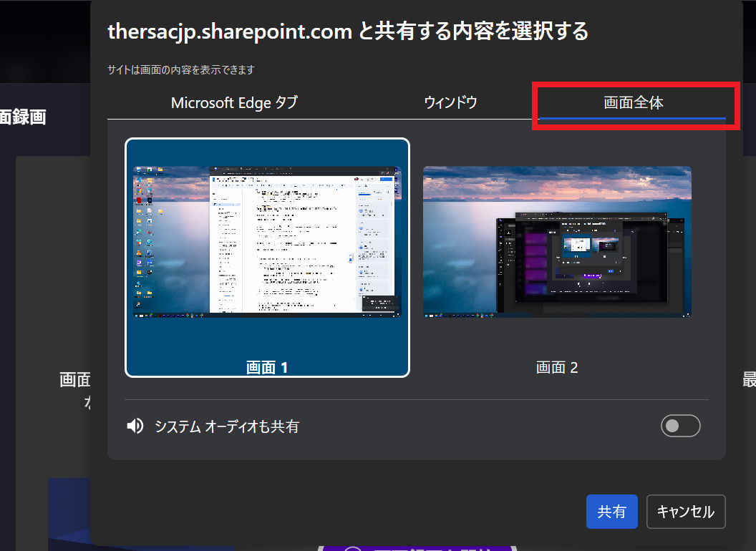Click the システム オーディオも共有 label text
This screenshot has width=756, height=551.
pos(227,427)
